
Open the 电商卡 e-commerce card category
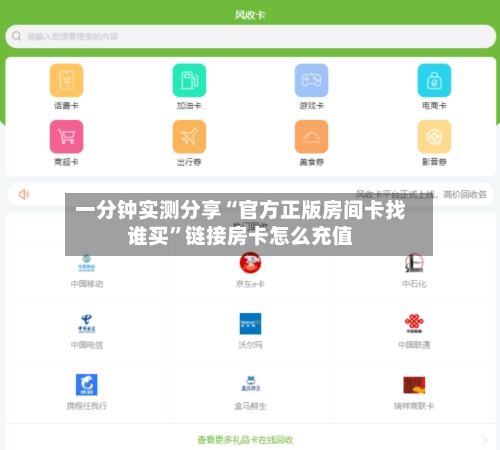click(x=434, y=80)
